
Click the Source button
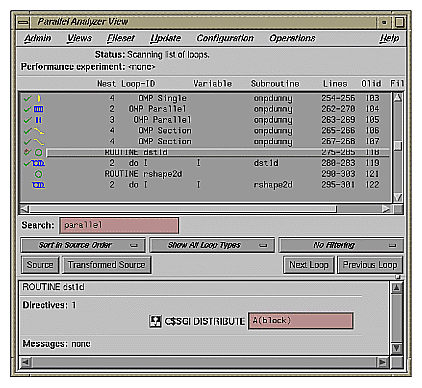(x=40, y=265)
